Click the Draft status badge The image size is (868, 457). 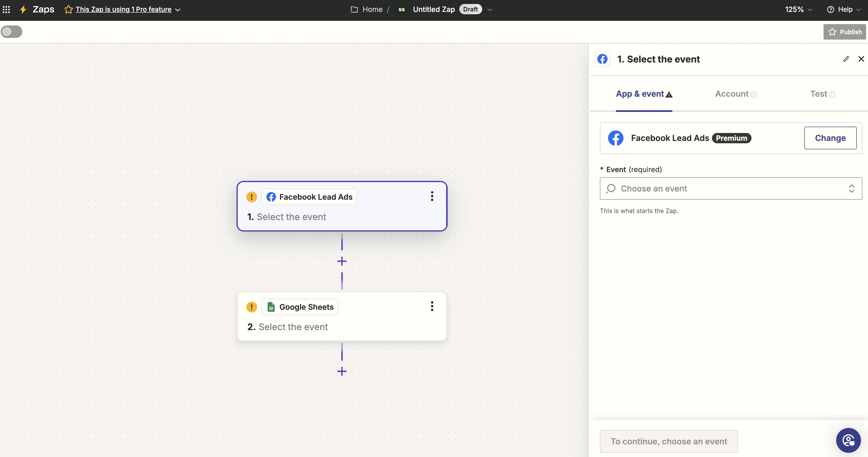coord(470,9)
